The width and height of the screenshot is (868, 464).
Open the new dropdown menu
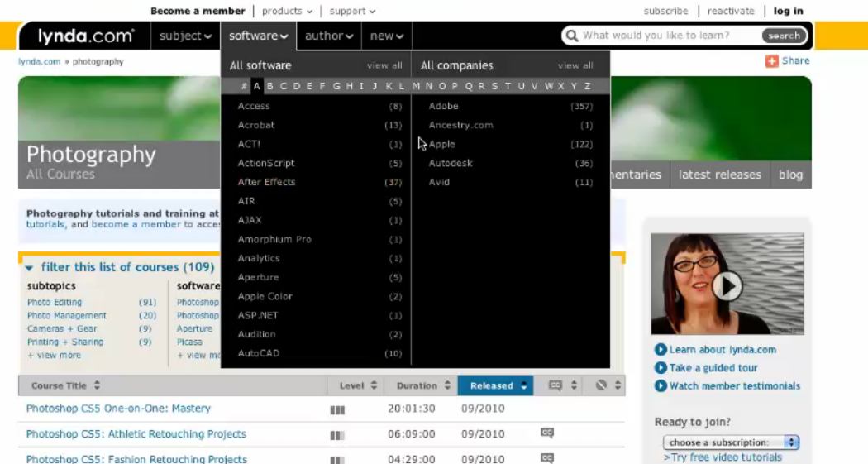tap(386, 36)
